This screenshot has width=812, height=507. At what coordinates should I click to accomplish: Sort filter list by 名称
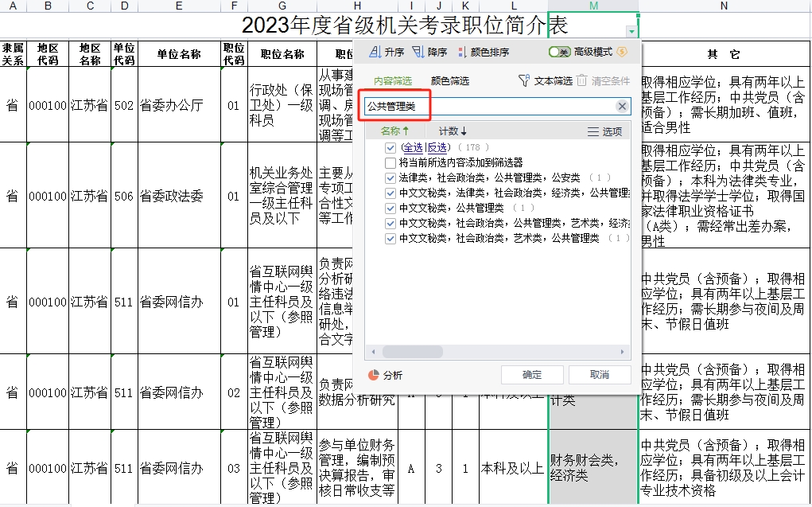394,131
